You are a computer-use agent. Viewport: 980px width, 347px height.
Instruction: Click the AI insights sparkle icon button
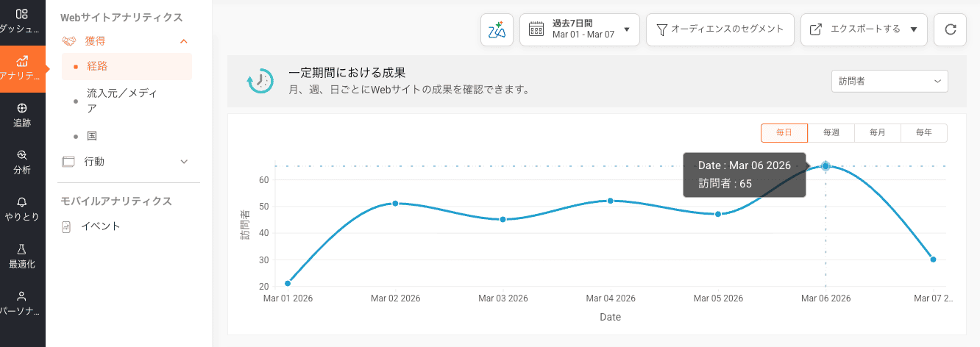tap(497, 29)
